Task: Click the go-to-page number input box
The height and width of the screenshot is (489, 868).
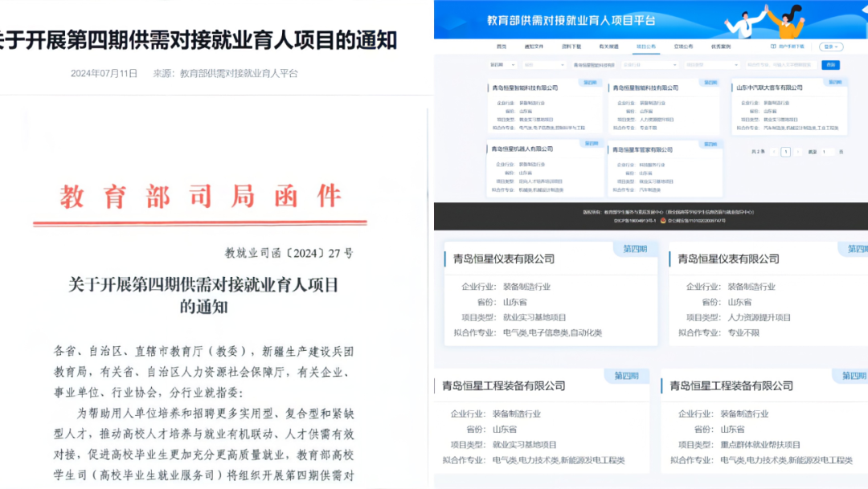Action: click(x=826, y=152)
